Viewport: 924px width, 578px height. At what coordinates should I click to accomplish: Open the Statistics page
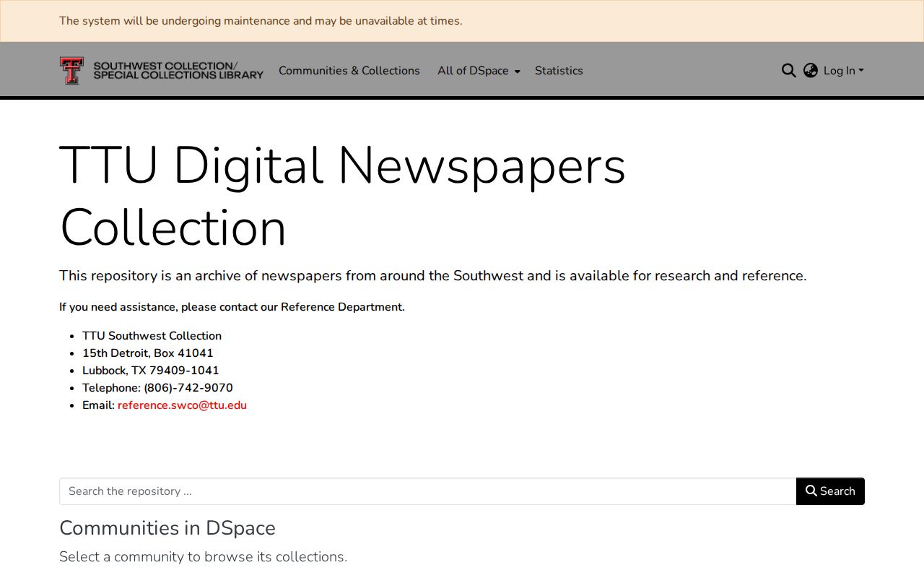click(x=559, y=71)
